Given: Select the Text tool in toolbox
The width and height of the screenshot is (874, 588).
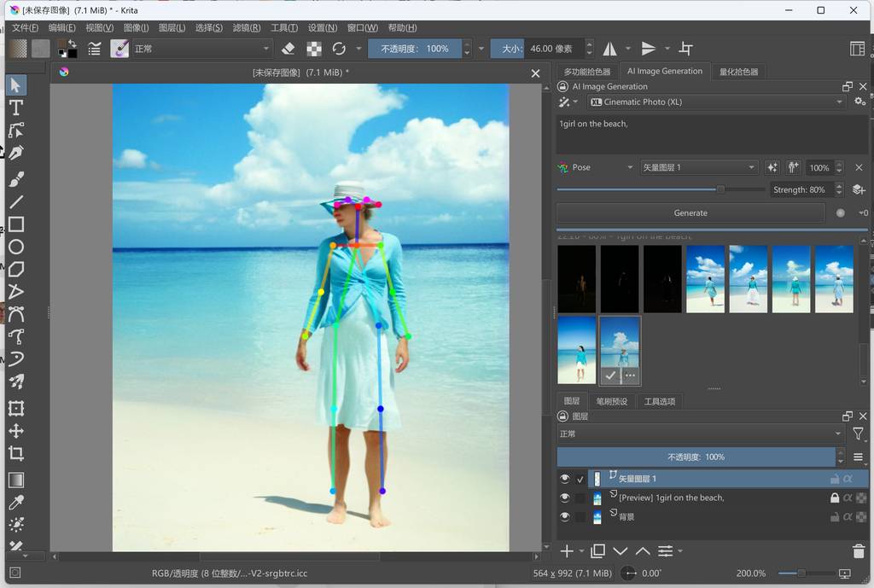Looking at the screenshot, I should point(15,108).
